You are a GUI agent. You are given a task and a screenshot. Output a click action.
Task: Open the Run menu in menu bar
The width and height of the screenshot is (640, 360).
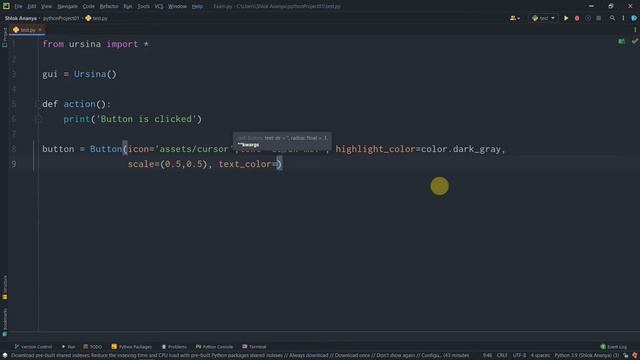[128, 7]
